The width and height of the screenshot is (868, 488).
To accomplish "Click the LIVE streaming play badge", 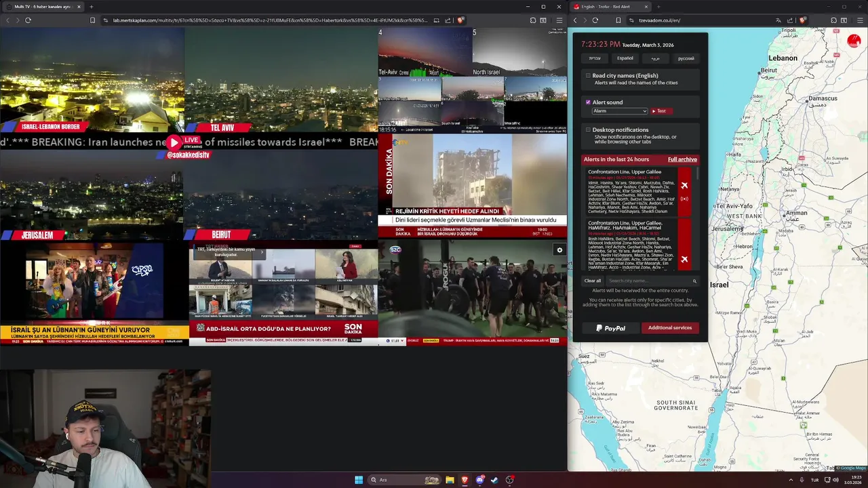I will 184,142.
